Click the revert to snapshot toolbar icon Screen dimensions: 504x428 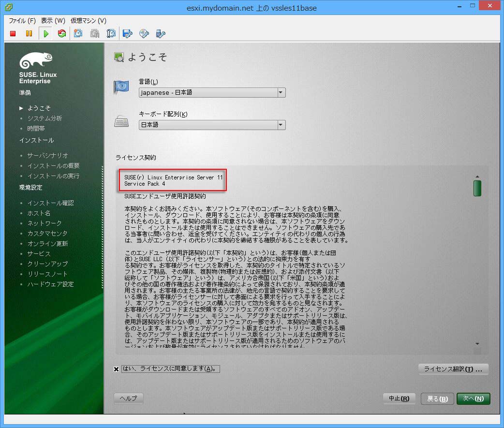(x=95, y=33)
